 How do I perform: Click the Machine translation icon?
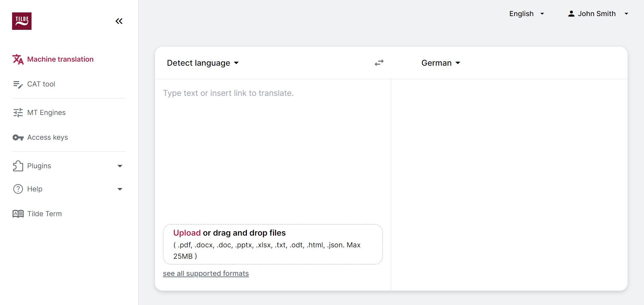click(x=18, y=59)
